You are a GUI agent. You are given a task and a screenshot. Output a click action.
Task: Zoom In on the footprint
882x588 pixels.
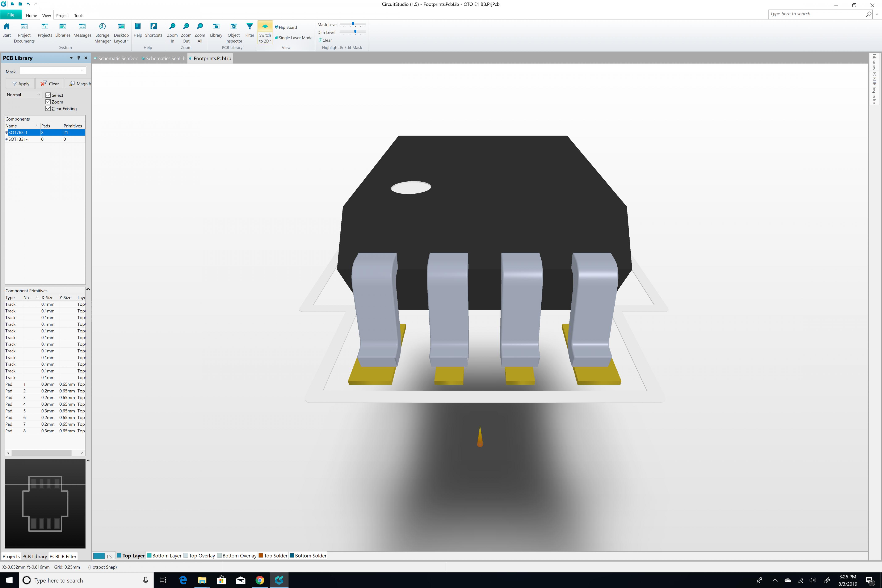(172, 33)
